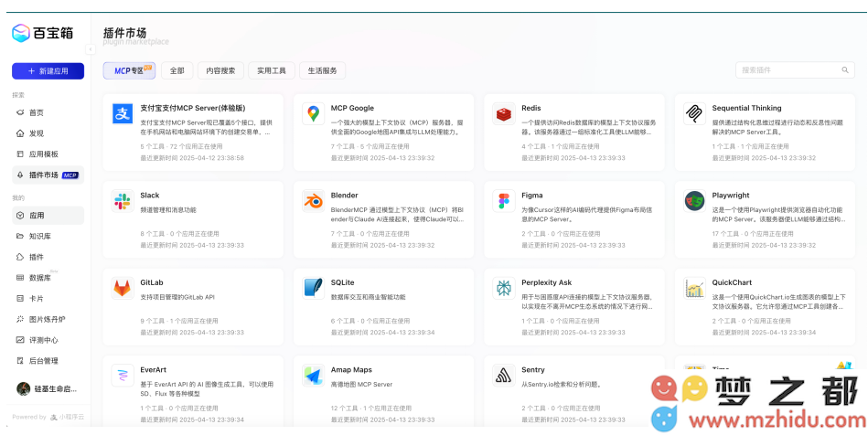Open the GitLab card title
The image size is (868, 435).
pyautogui.click(x=152, y=282)
